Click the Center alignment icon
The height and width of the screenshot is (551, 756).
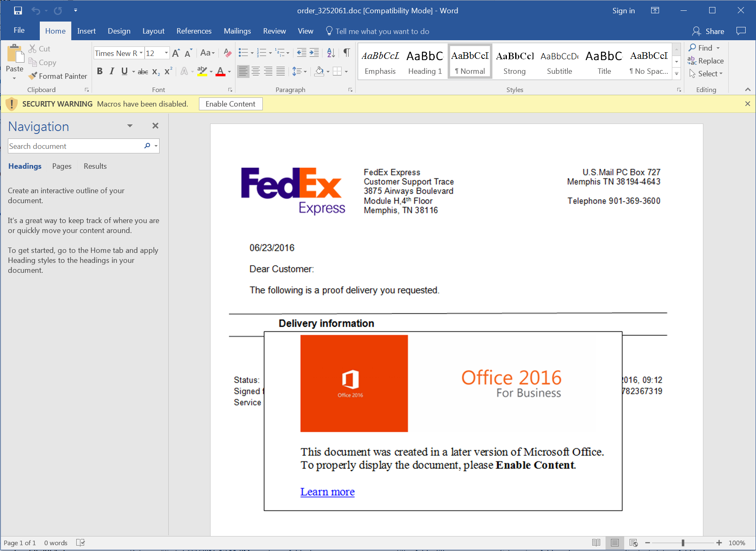pos(256,71)
